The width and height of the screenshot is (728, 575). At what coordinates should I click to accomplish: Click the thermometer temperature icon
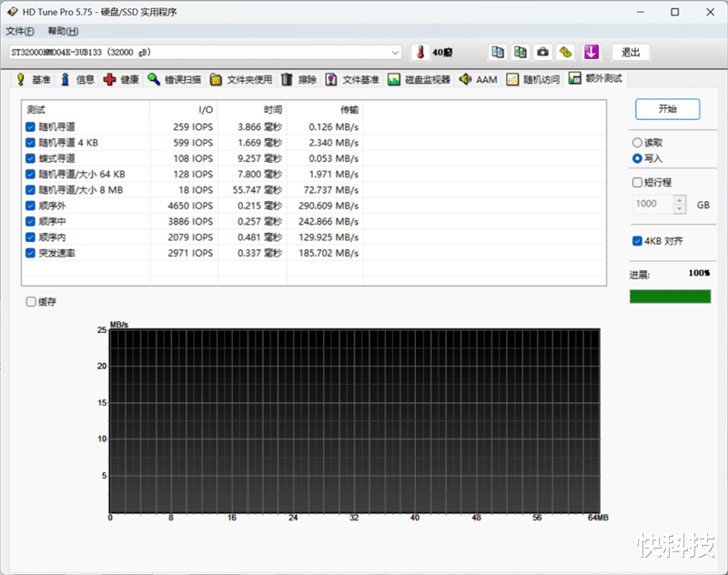(x=420, y=52)
